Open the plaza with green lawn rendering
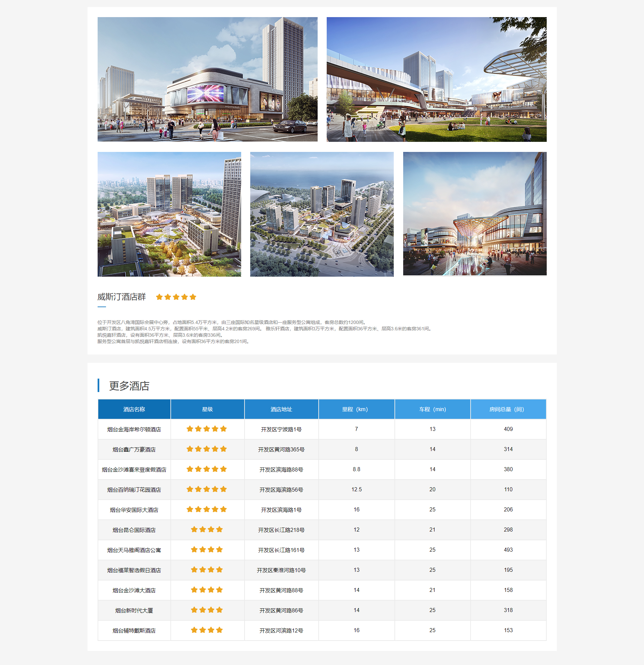This screenshot has width=644, height=665. [x=436, y=79]
